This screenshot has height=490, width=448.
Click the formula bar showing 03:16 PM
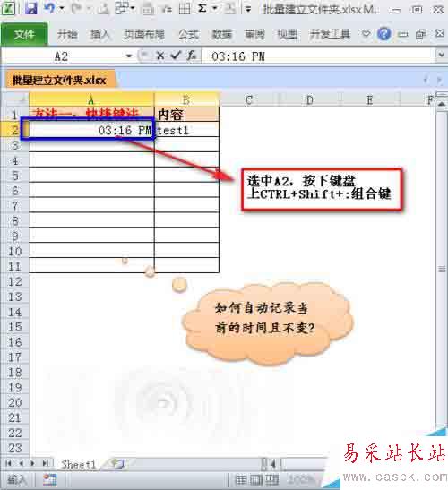[x=319, y=56]
